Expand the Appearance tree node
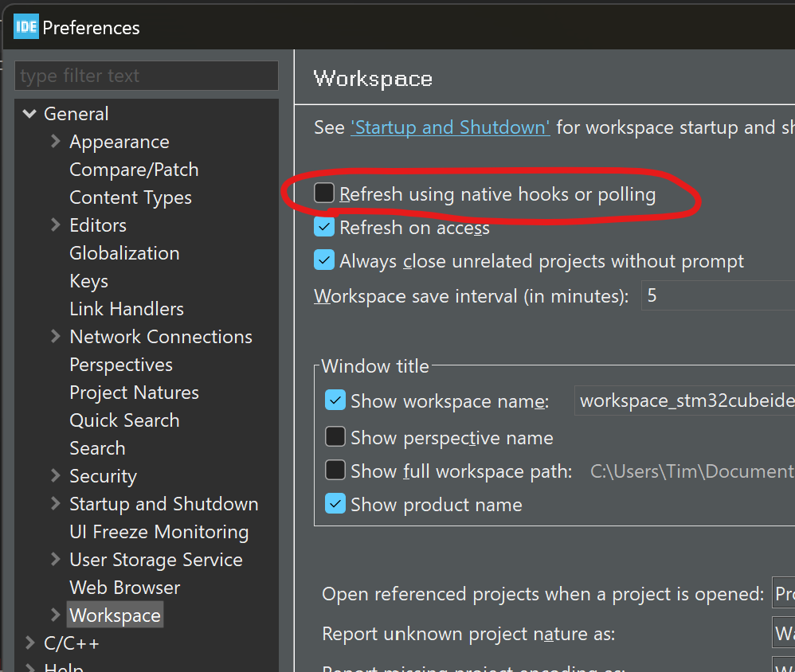795x672 pixels. (55, 141)
